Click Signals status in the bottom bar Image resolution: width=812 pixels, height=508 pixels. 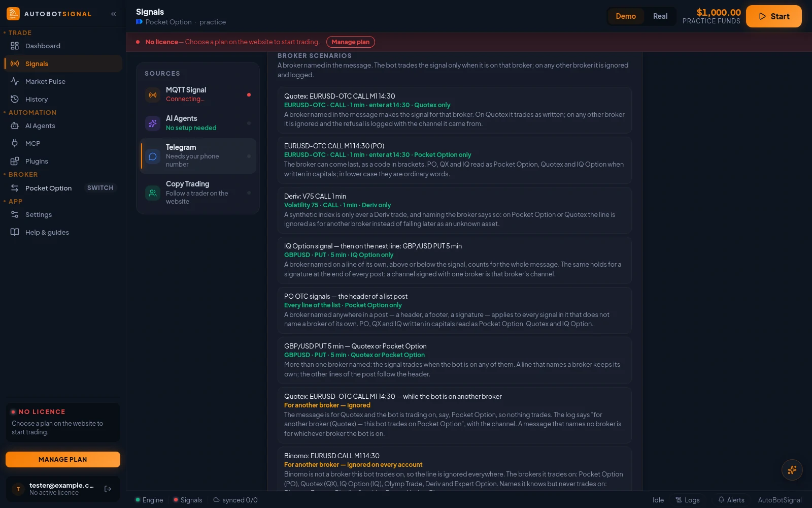(188, 500)
